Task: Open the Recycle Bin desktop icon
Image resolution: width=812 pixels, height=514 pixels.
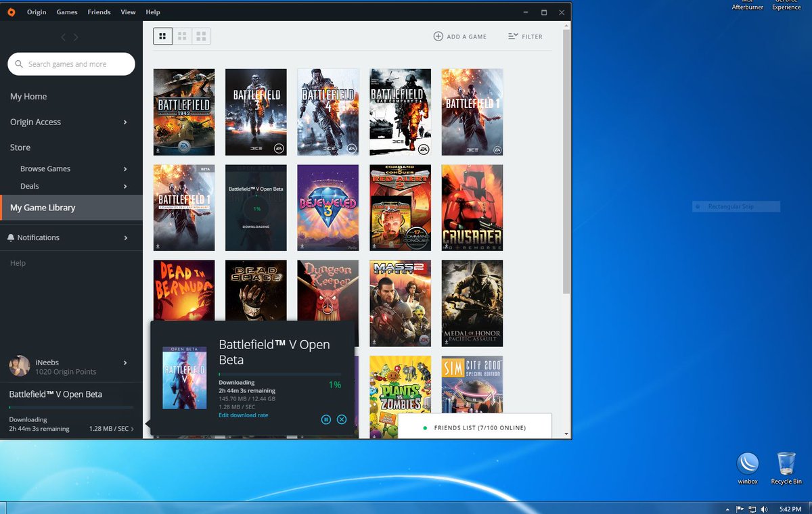Action: 786,468
